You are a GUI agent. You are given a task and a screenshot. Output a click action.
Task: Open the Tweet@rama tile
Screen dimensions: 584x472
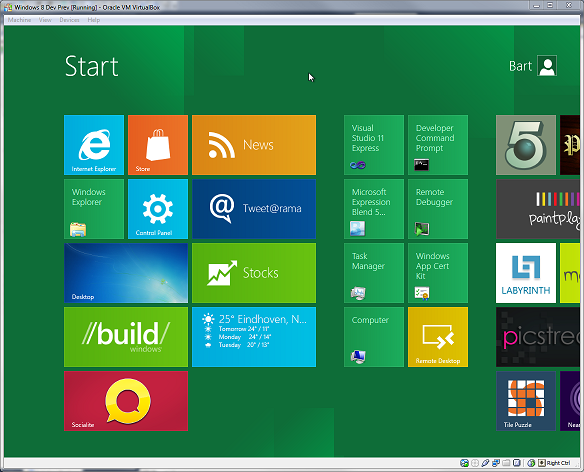tap(254, 209)
